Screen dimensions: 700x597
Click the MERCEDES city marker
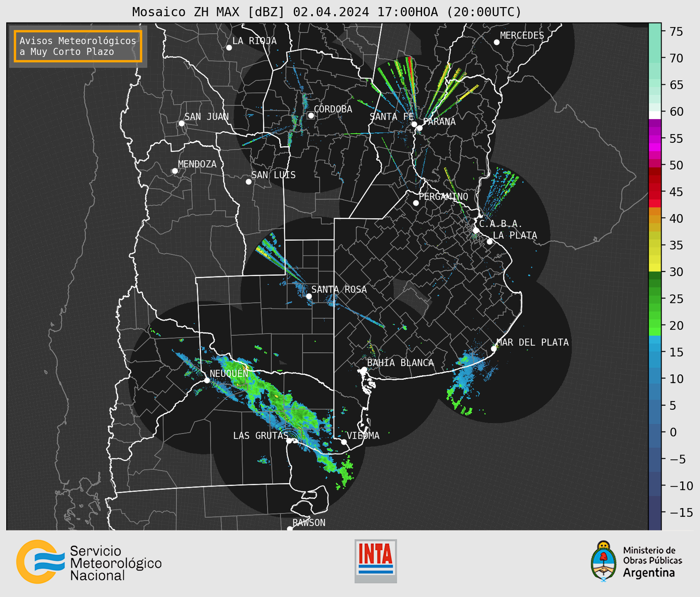(497, 42)
